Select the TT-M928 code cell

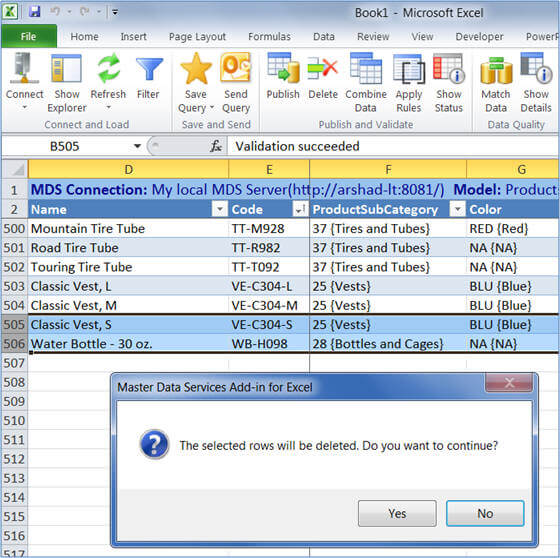pyautogui.click(x=269, y=229)
